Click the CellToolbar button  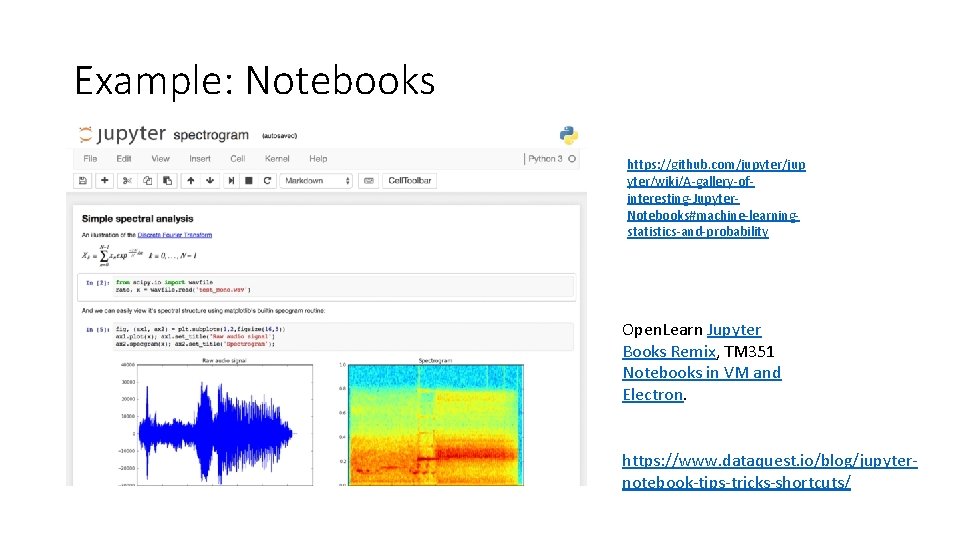410,181
